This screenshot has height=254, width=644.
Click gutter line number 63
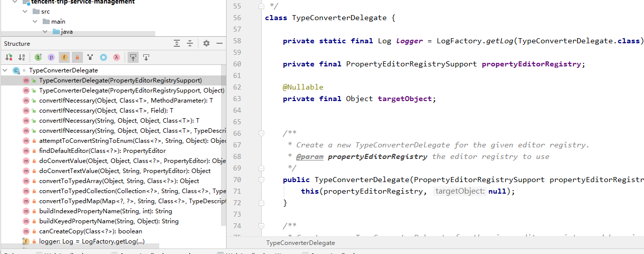[x=238, y=99]
